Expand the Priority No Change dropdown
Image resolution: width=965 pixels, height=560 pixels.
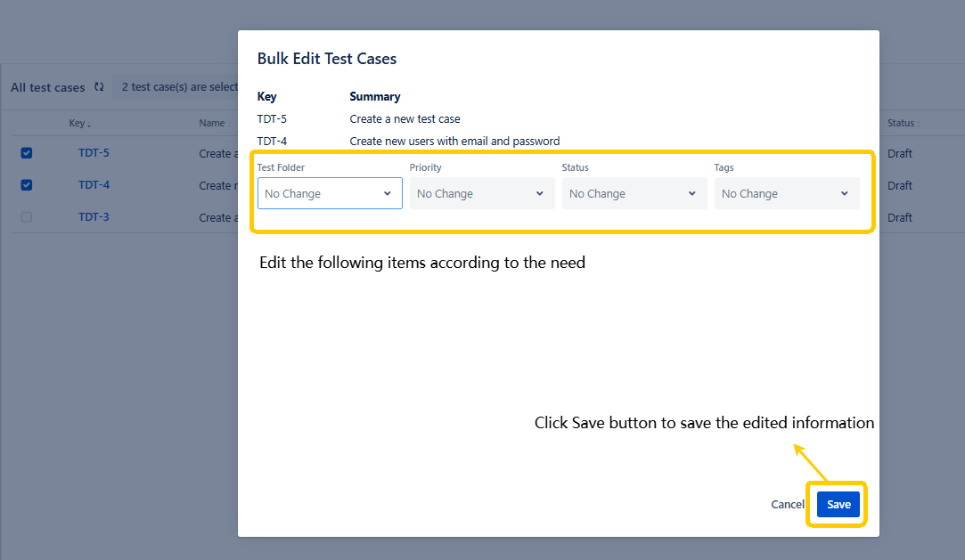(481, 193)
